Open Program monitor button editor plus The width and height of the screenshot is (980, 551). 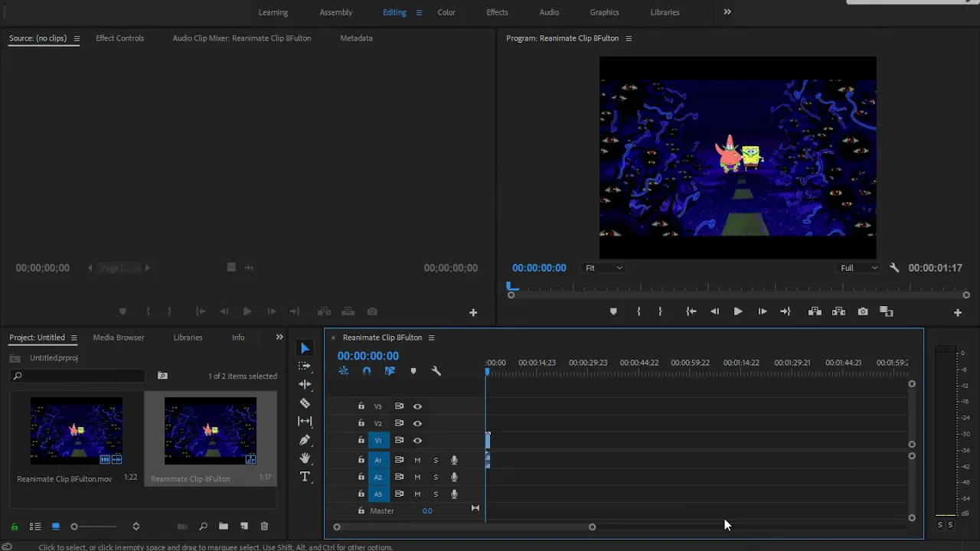(x=957, y=312)
